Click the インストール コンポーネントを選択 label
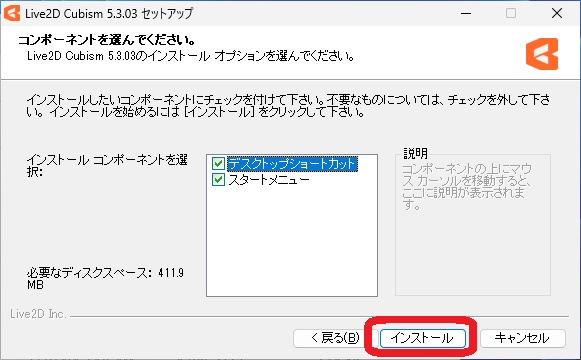The height and width of the screenshot is (360, 581). coord(107,166)
